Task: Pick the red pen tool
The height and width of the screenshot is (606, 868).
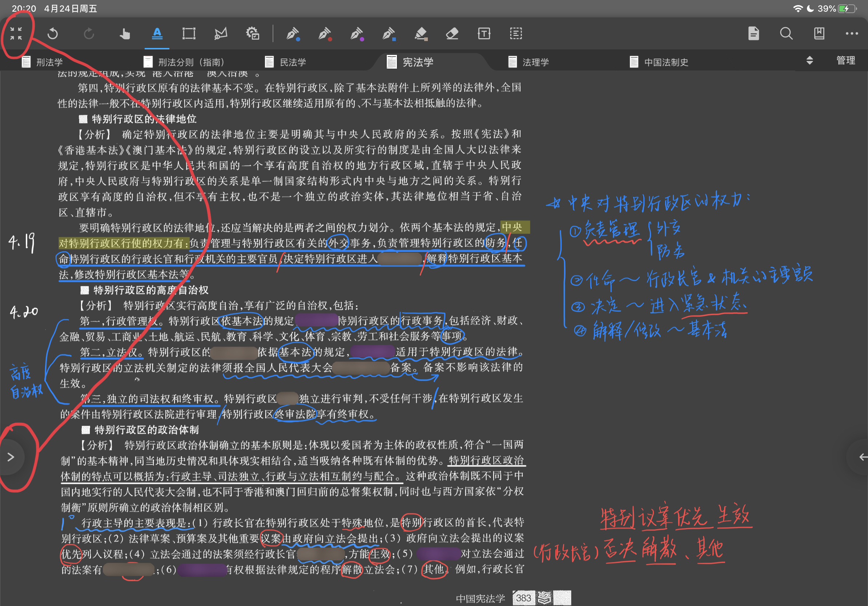Action: point(324,34)
